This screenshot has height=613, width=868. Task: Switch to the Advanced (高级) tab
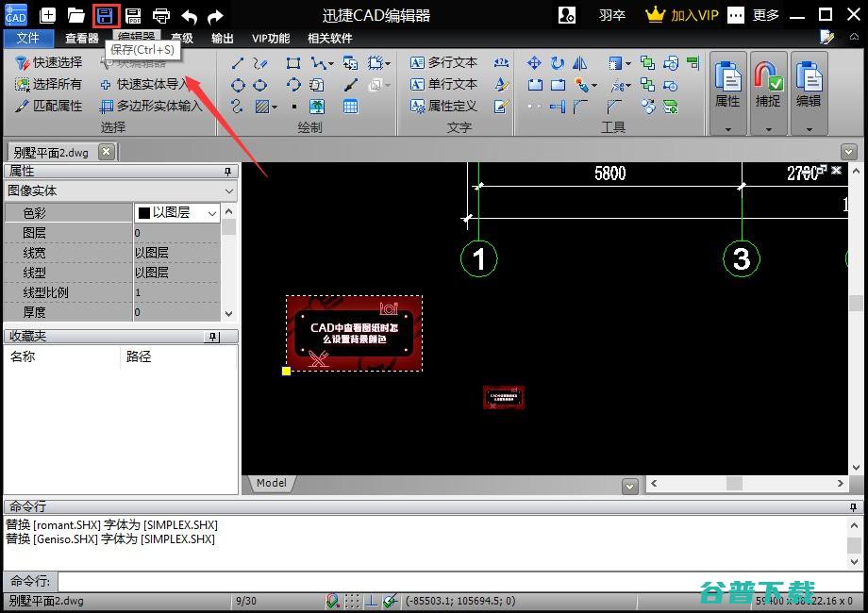coord(182,38)
